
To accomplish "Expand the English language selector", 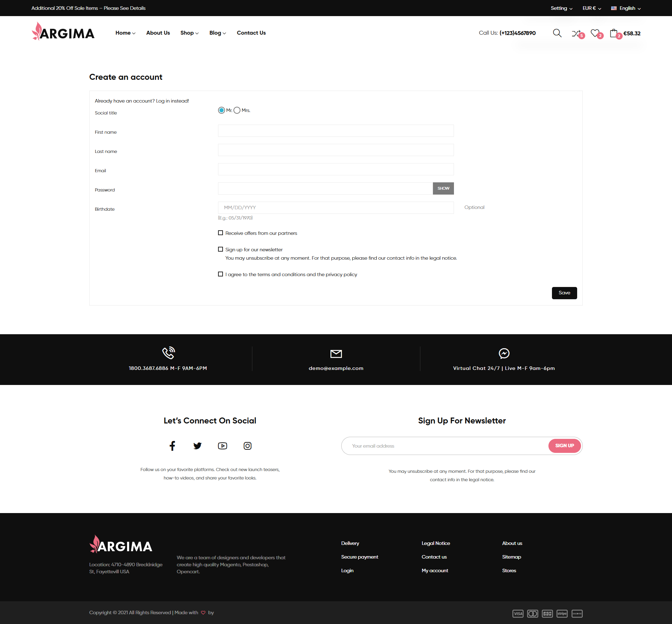I will (x=626, y=8).
